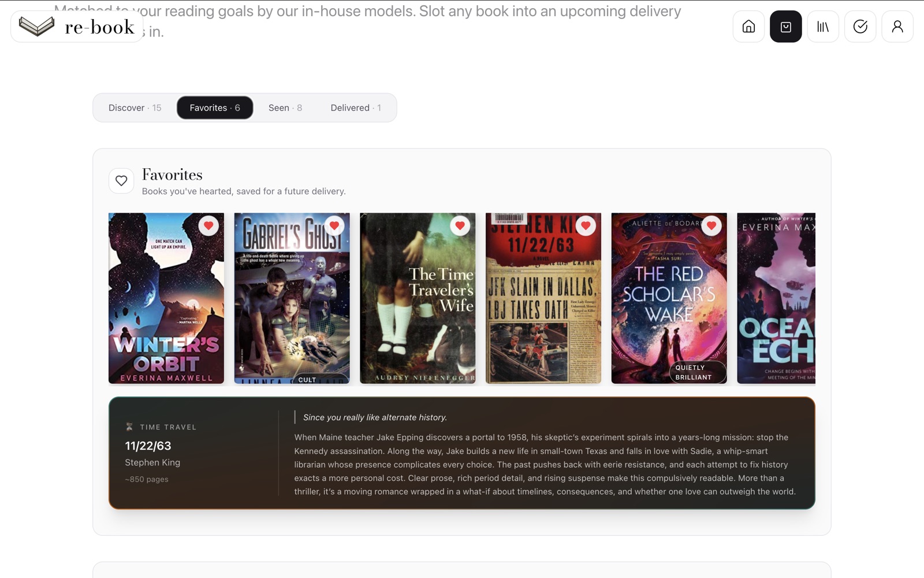Viewport: 924px width, 578px height.
Task: Click the Time Travel genre label
Action: coord(168,427)
